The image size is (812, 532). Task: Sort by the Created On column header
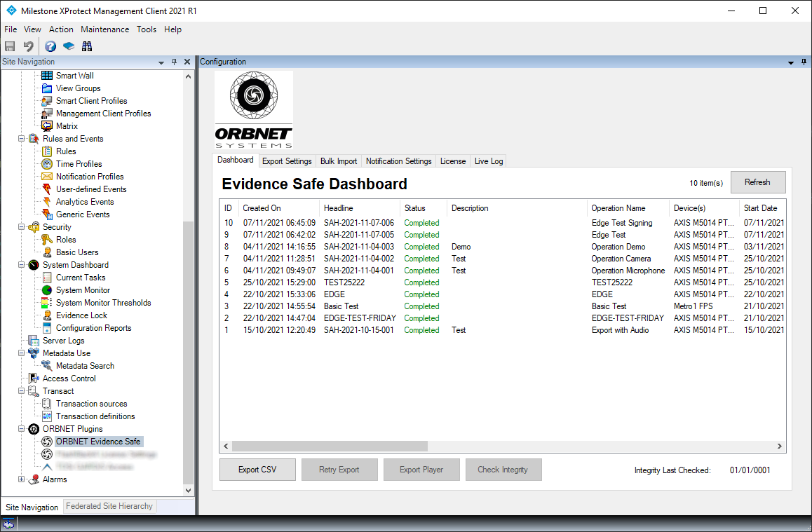coord(280,208)
